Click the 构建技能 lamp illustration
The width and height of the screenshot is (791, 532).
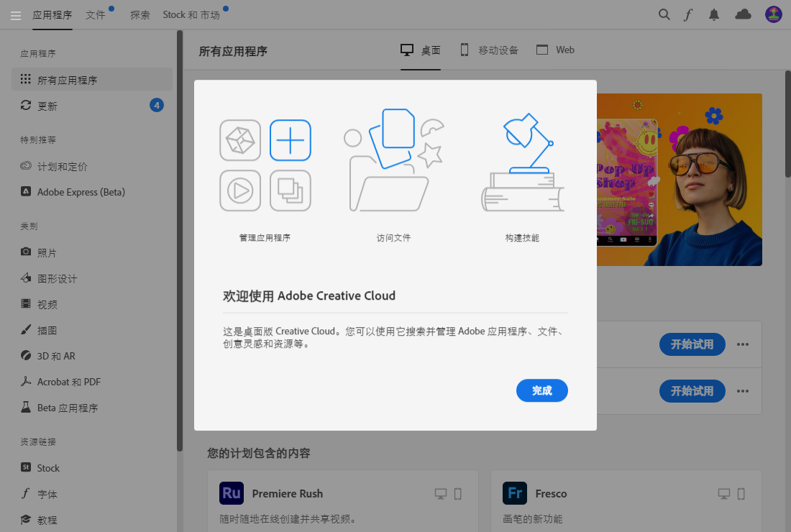523,162
